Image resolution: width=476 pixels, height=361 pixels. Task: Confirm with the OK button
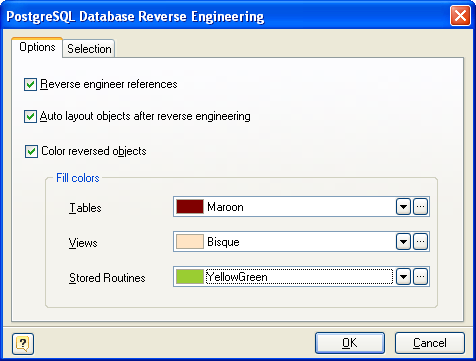350,343
